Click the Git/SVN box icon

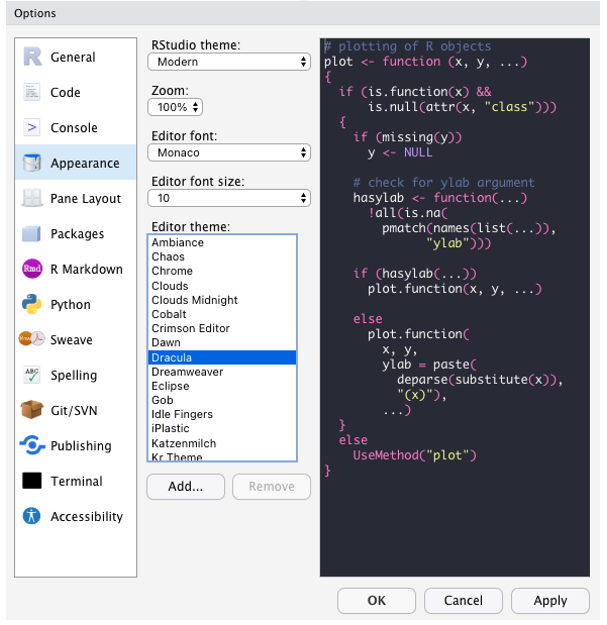[x=32, y=410]
